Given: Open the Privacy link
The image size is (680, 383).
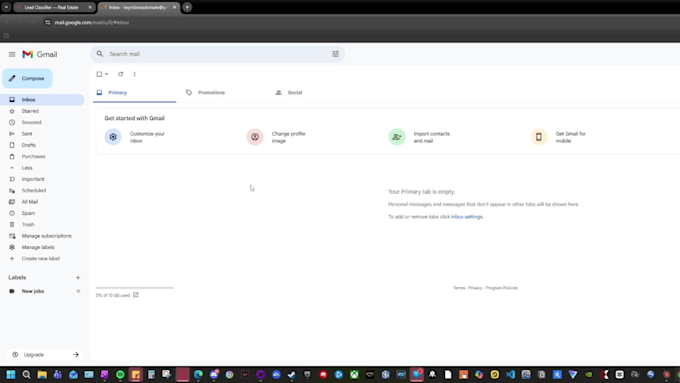Looking at the screenshot, I should coord(475,288).
